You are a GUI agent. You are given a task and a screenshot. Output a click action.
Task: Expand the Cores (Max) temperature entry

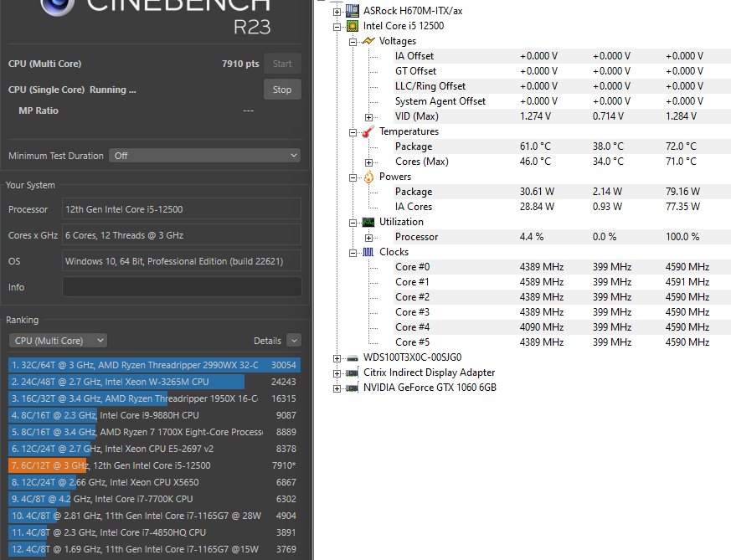tap(368, 162)
